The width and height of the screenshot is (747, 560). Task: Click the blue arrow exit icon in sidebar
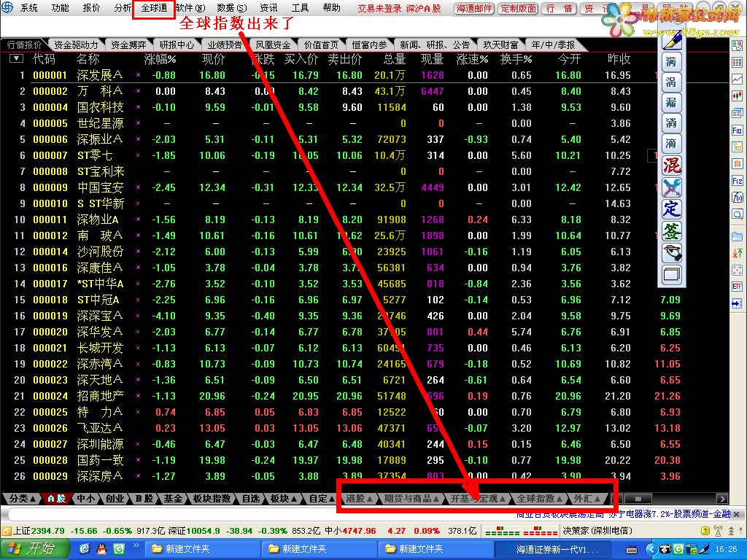[737, 303]
